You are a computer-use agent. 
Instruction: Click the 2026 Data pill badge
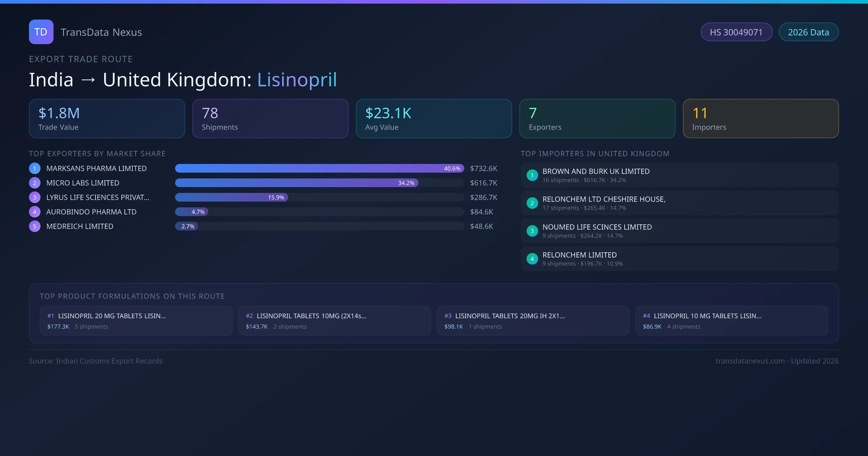click(x=808, y=32)
